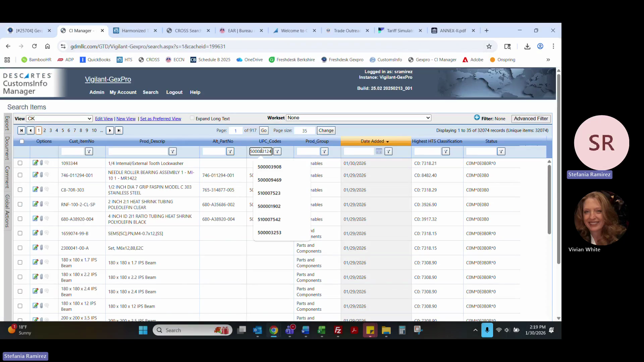Switch to the Harmonized browser tab
The width and height of the screenshot is (644, 362).
coord(133,31)
